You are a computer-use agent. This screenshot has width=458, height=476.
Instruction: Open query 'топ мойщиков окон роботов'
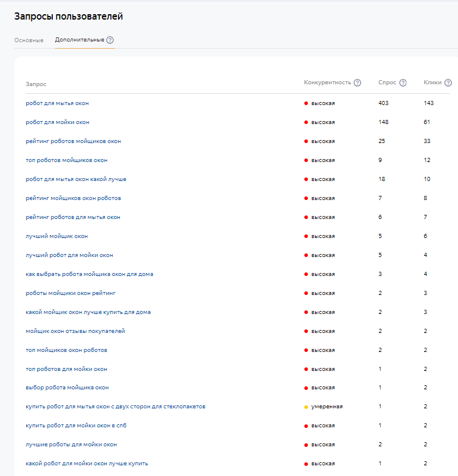click(x=66, y=350)
